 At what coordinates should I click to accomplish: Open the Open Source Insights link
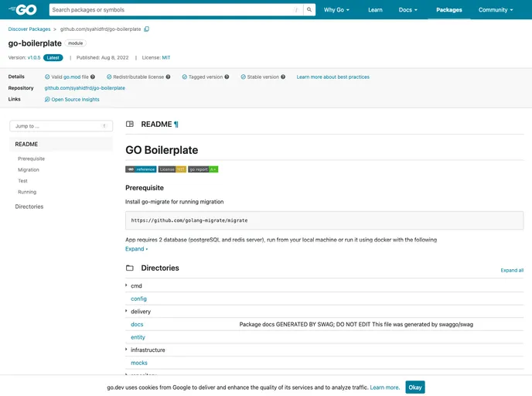(x=75, y=100)
